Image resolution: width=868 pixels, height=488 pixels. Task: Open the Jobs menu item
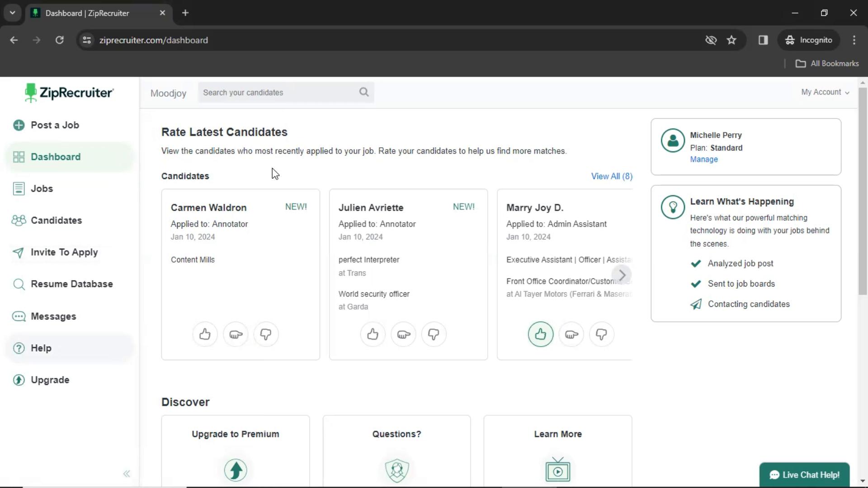pyautogui.click(x=42, y=188)
